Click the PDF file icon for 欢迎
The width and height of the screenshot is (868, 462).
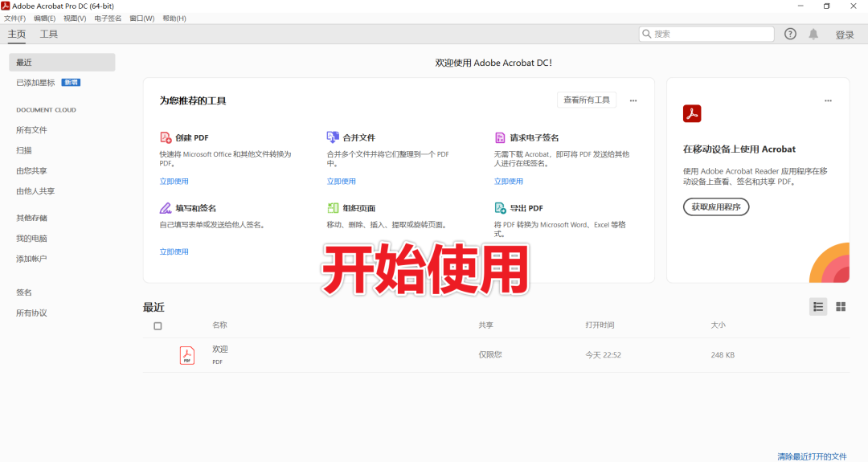point(187,355)
